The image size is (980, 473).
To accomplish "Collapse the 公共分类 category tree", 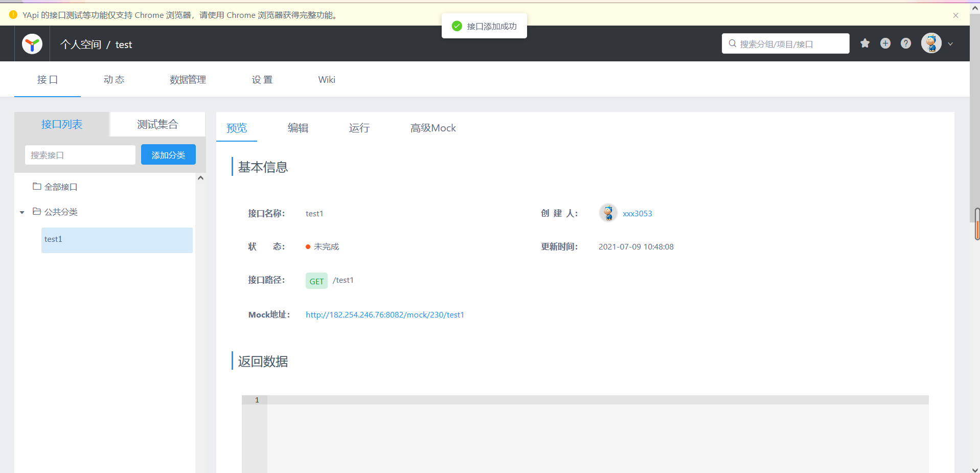I will (21, 212).
